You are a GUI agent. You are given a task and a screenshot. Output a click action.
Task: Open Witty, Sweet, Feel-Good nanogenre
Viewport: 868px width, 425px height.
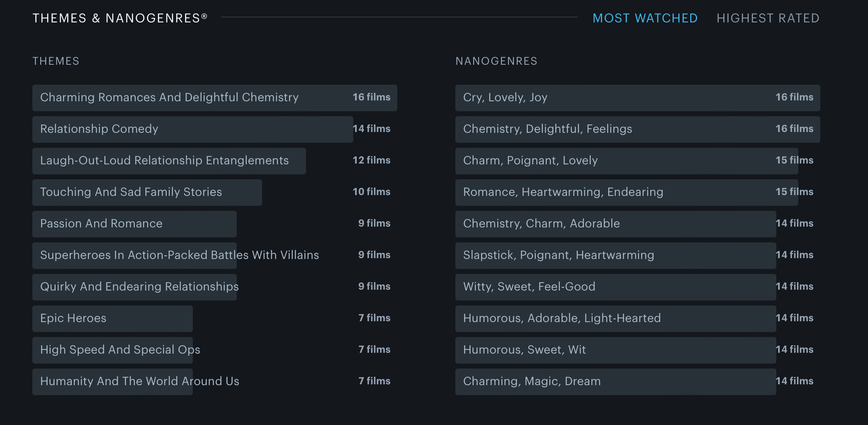(529, 287)
